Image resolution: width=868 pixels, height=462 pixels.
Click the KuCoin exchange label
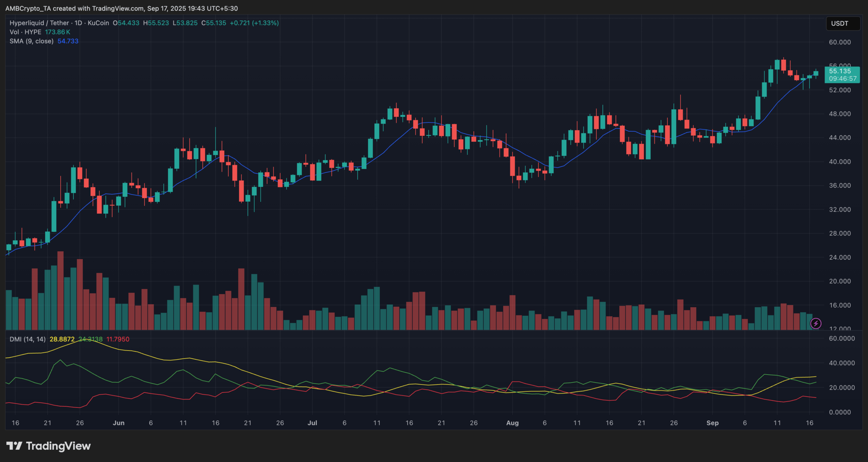[98, 23]
